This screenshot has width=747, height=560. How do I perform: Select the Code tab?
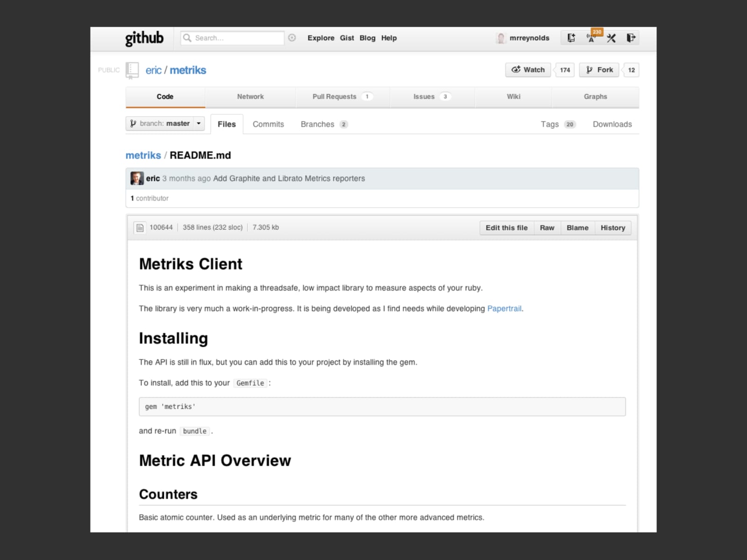165,97
